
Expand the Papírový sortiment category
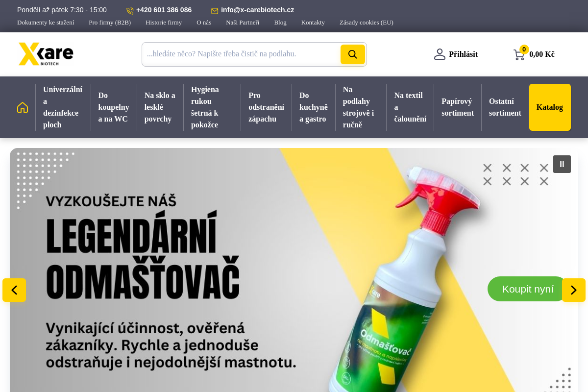pos(458,107)
